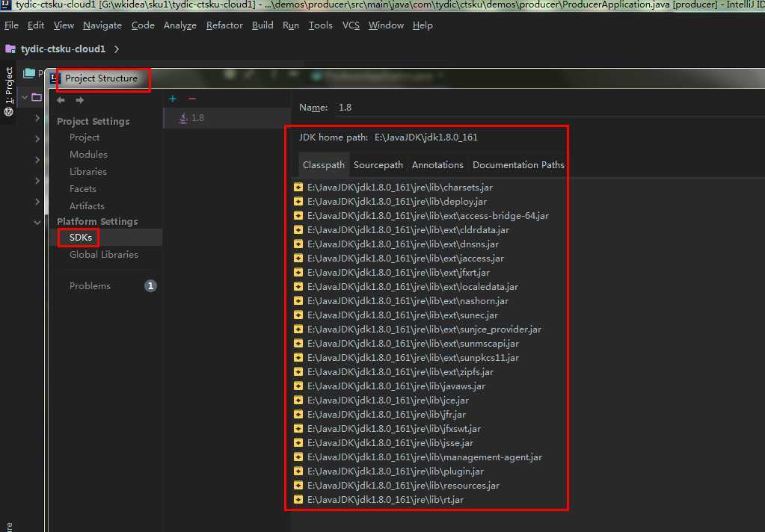The width and height of the screenshot is (765, 532).
Task: Click the SDK Name input field
Action: coord(550,108)
